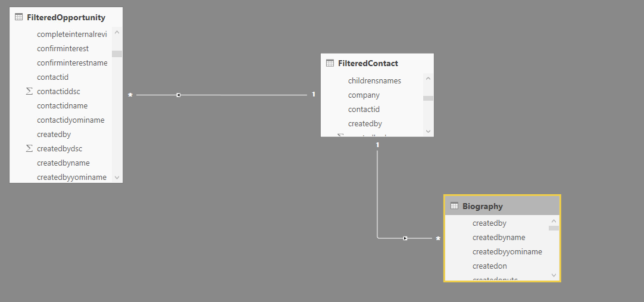Select the createdon field in Biography
The width and height of the screenshot is (644, 302).
click(x=490, y=266)
